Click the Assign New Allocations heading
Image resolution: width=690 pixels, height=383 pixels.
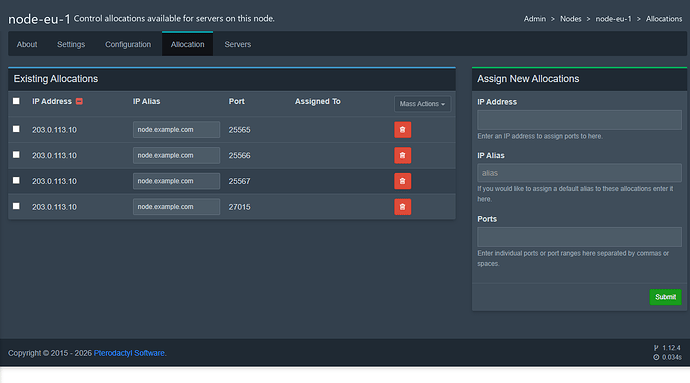pos(528,79)
